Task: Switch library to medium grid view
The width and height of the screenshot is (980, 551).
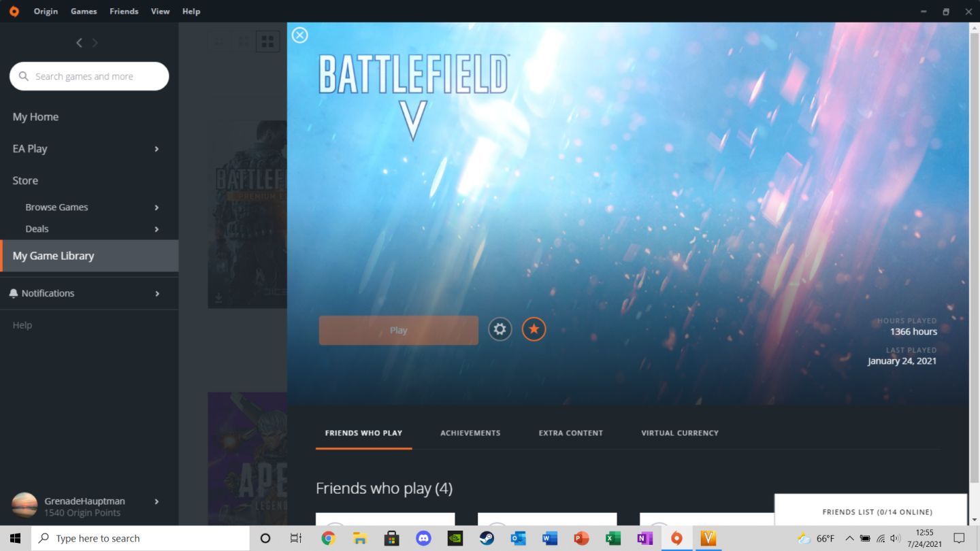Action: coord(243,41)
